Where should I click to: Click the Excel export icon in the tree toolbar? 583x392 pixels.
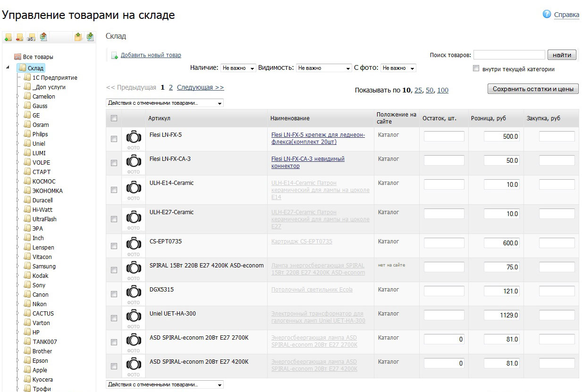43,37
